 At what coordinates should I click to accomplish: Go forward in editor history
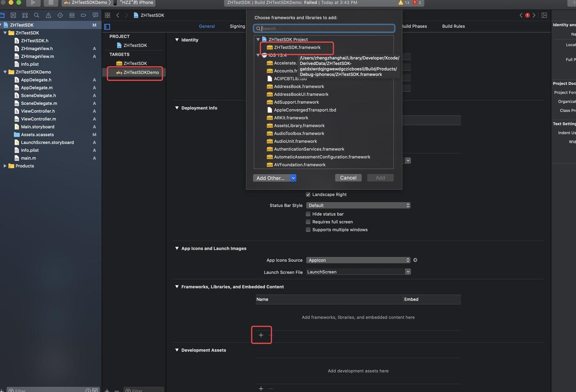126,15
